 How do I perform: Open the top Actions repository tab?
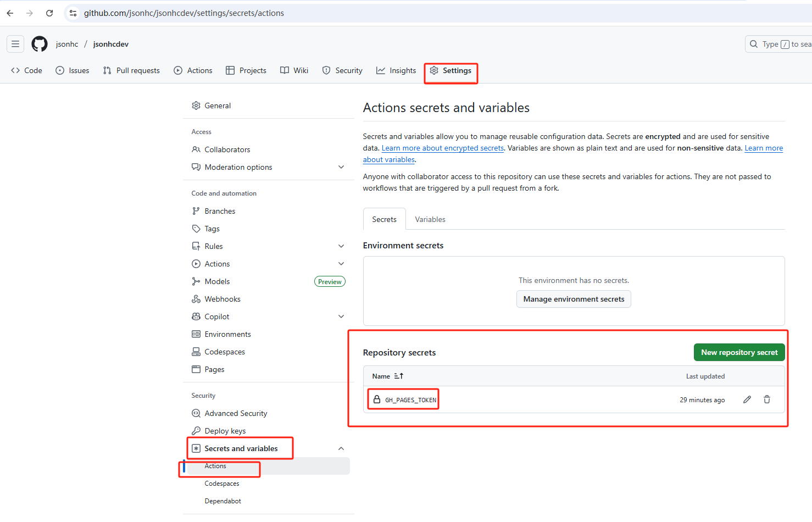pos(193,70)
